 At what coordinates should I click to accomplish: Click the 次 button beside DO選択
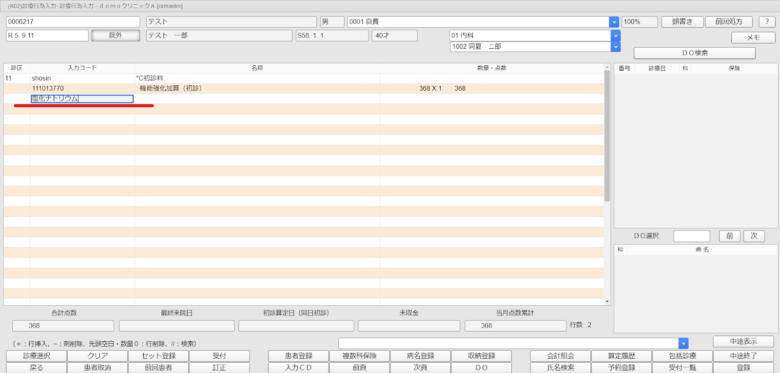tap(754, 236)
